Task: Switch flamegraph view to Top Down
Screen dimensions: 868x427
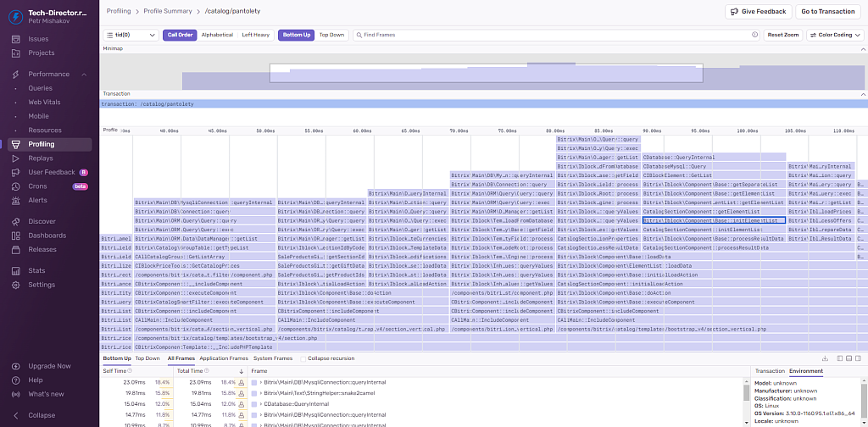Action: (x=331, y=36)
